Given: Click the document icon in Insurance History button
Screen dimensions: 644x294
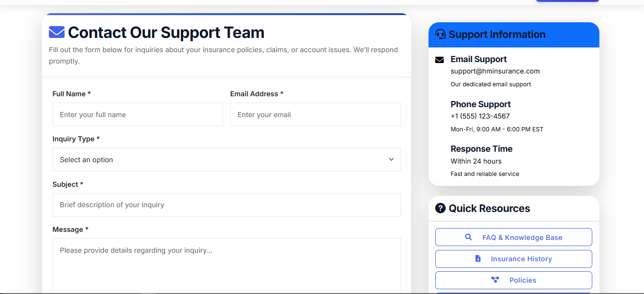Looking at the screenshot, I should 478,258.
